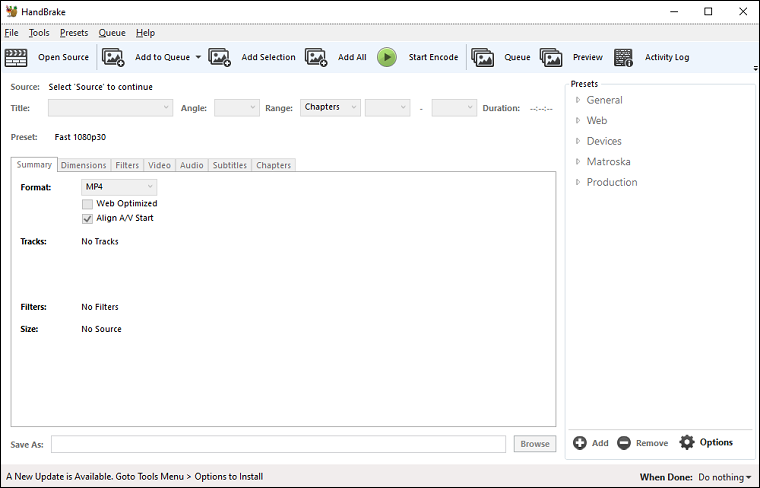Screen dimensions: 760x488
Task: Select the Summary tab
Action: (34, 165)
